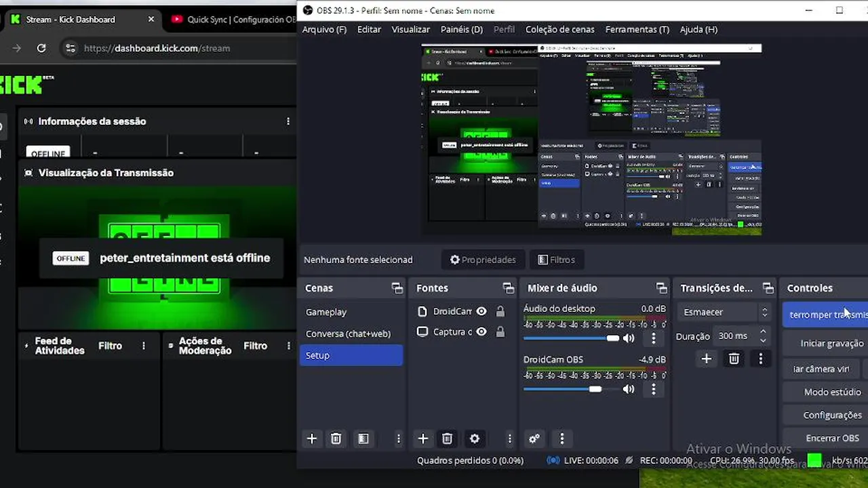
Task: Click the browser address bar URL
Action: [157, 48]
